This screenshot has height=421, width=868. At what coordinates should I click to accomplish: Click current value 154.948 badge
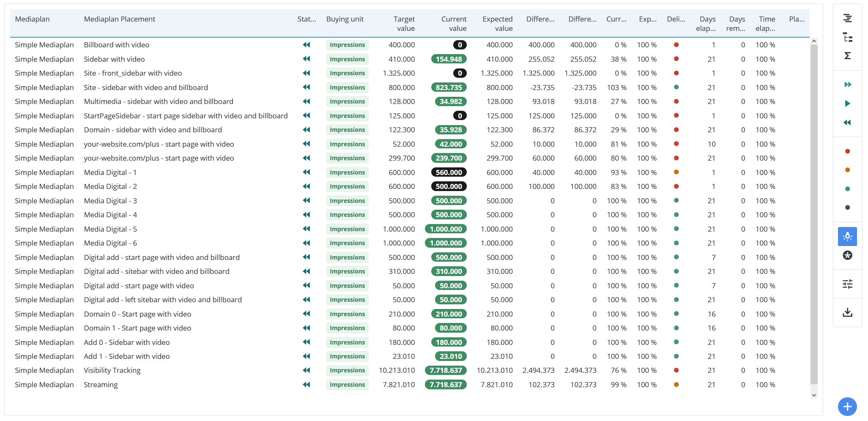(x=449, y=59)
